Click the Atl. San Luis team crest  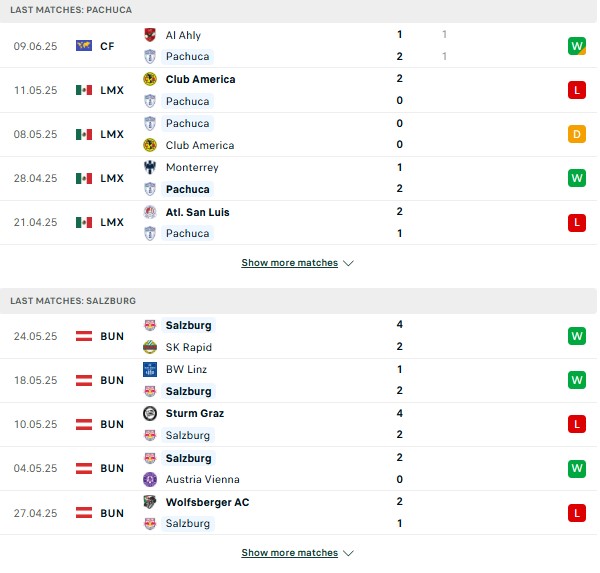click(150, 212)
